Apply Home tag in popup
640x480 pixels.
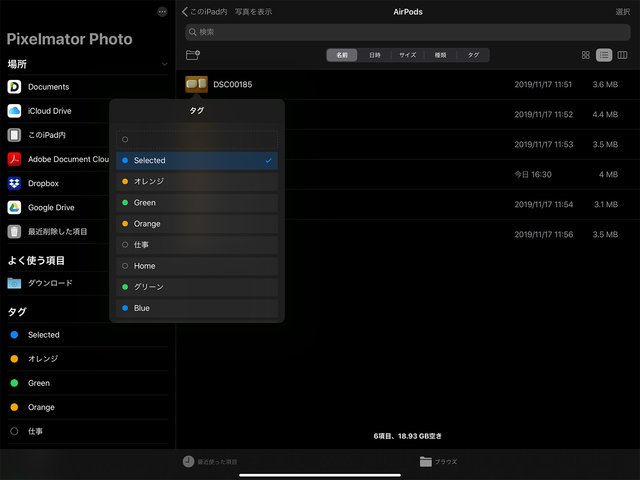(x=197, y=266)
